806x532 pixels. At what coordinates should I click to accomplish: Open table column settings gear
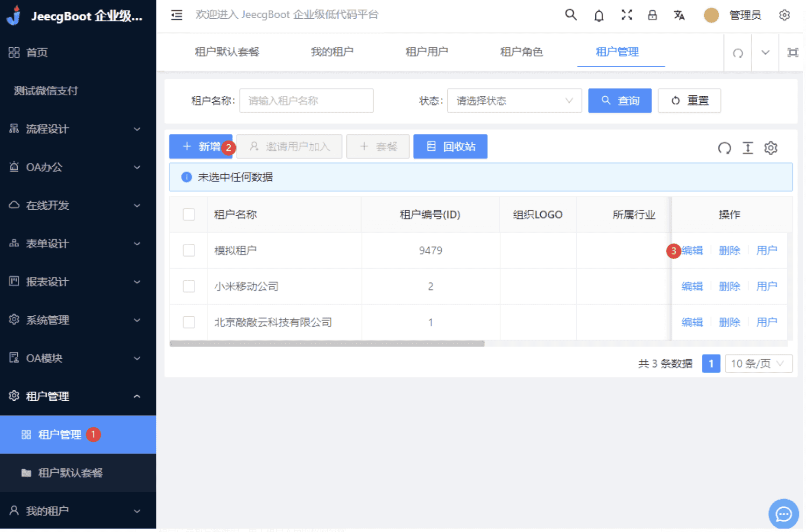[x=771, y=148]
